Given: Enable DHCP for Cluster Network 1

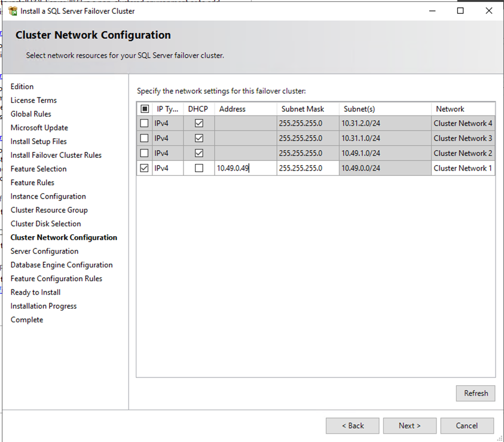Looking at the screenshot, I should 199,168.
